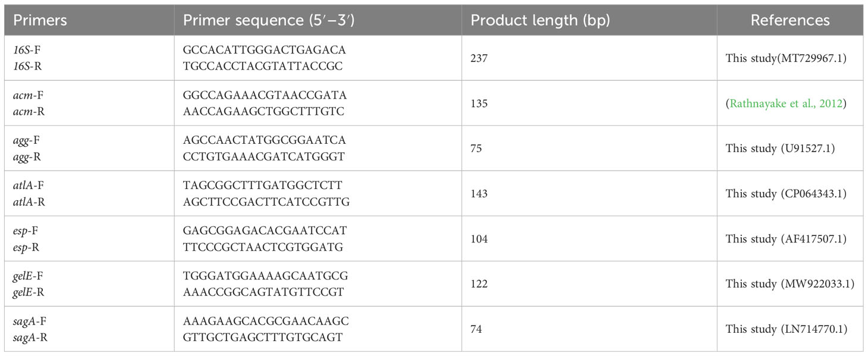This screenshot has width=868, height=356.
Task: Select the This study (LN714770.1) reference
Action: (x=786, y=329)
